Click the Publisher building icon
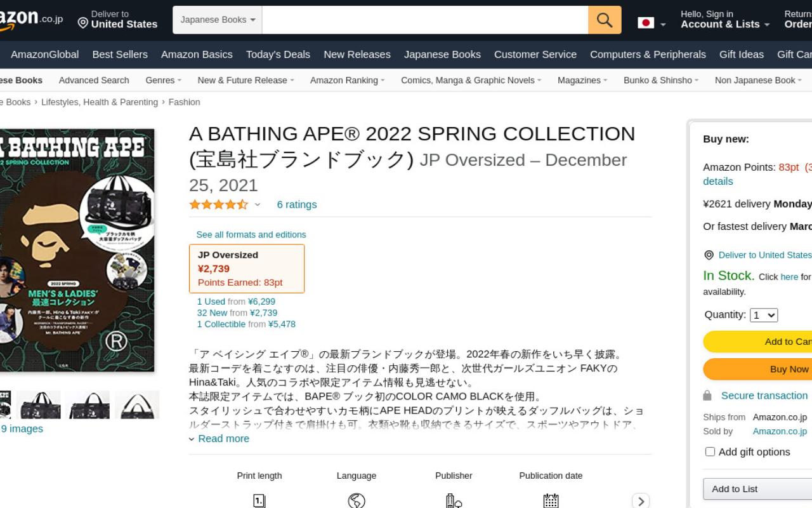Screen dimensions: 812x508 (454, 501)
